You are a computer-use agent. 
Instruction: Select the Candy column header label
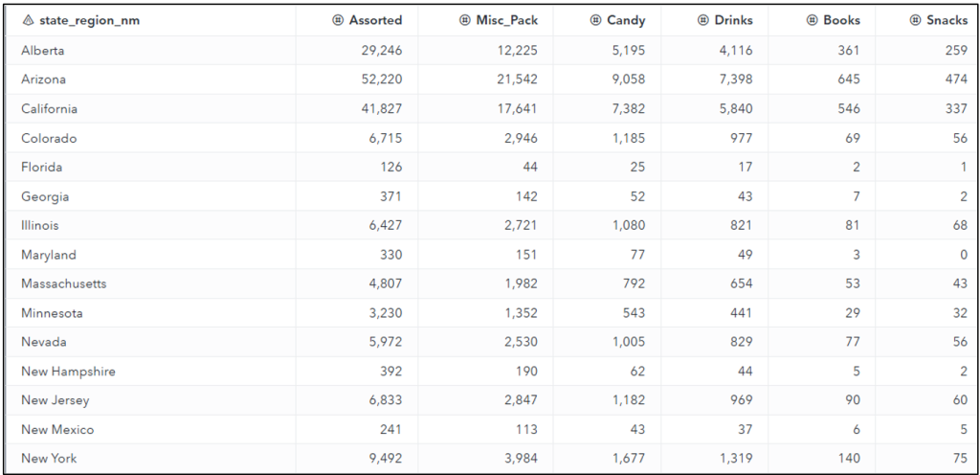tap(626, 21)
